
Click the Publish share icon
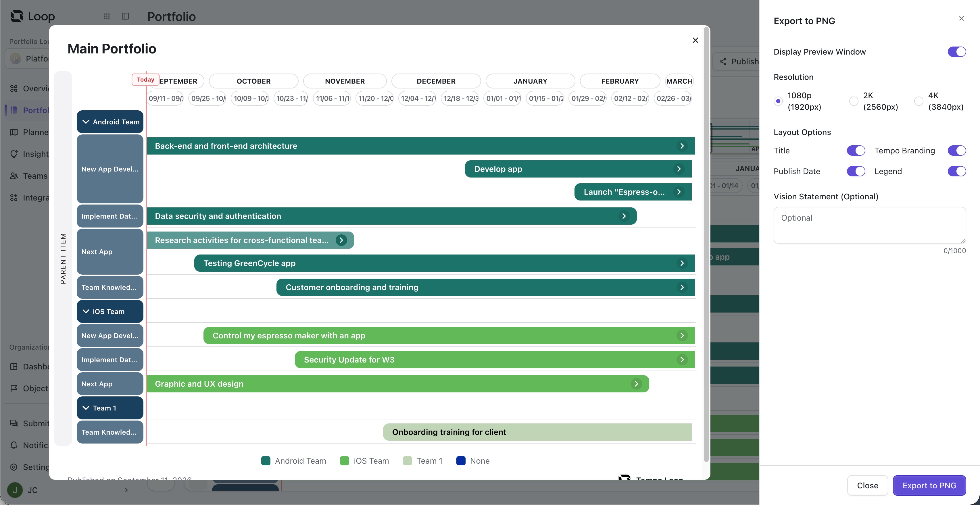723,61
